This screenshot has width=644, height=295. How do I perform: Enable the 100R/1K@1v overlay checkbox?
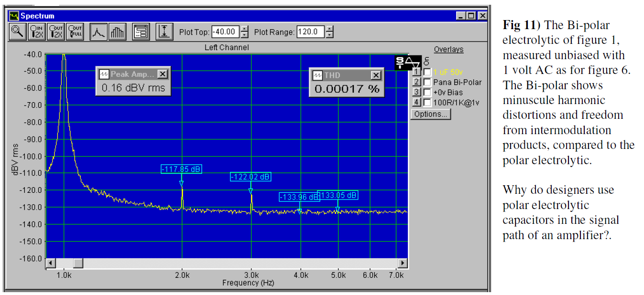pos(427,102)
